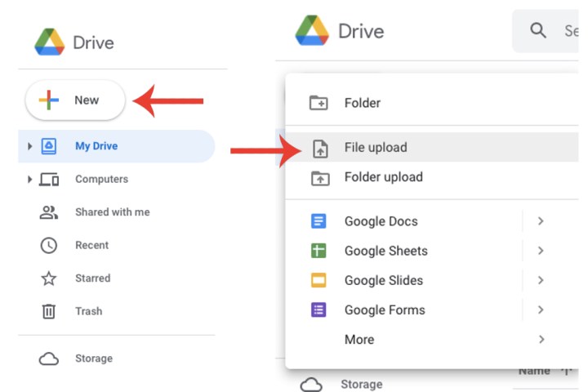Expand the More submenu chevron
The height and width of the screenshot is (392, 588).
tap(541, 339)
